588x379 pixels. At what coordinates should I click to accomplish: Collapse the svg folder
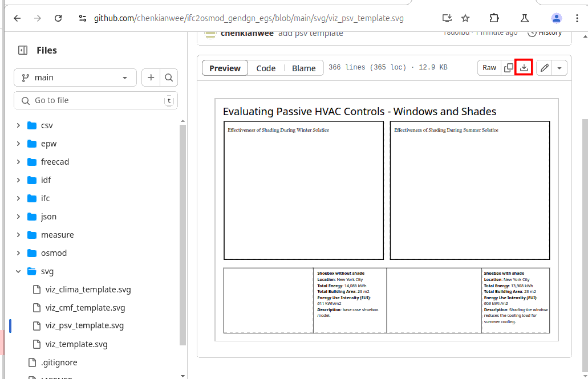pyautogui.click(x=18, y=271)
